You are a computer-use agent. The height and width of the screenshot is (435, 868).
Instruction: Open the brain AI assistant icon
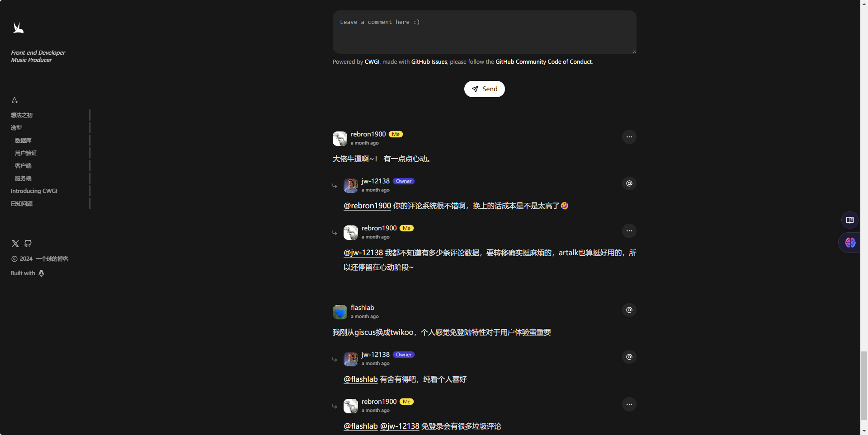(x=850, y=243)
